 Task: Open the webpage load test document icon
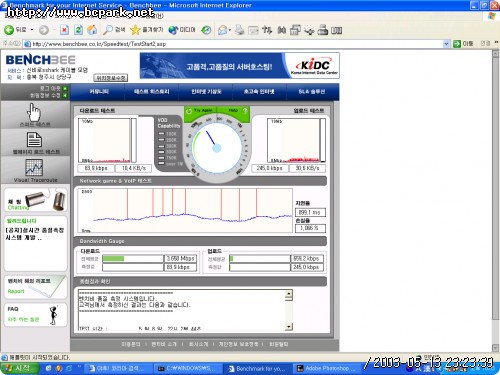coord(34,140)
